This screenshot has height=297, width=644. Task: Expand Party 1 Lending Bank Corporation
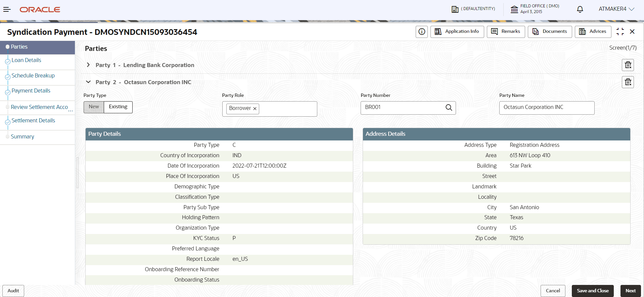pos(88,65)
